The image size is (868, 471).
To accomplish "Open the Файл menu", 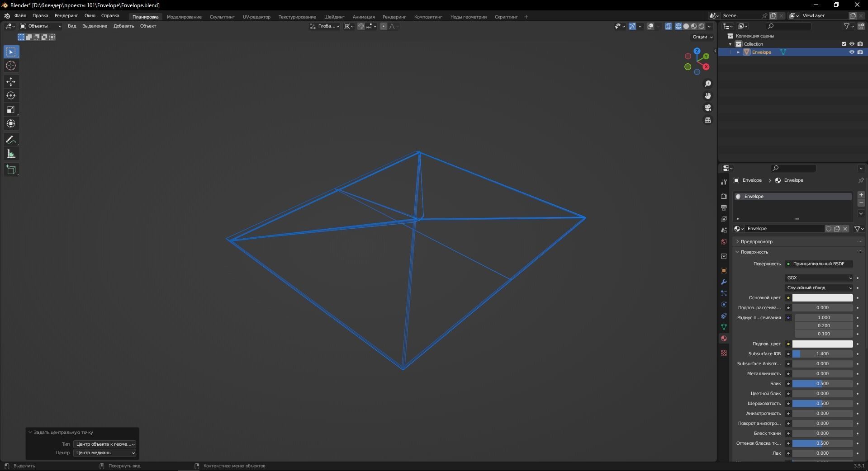I will click(x=20, y=16).
